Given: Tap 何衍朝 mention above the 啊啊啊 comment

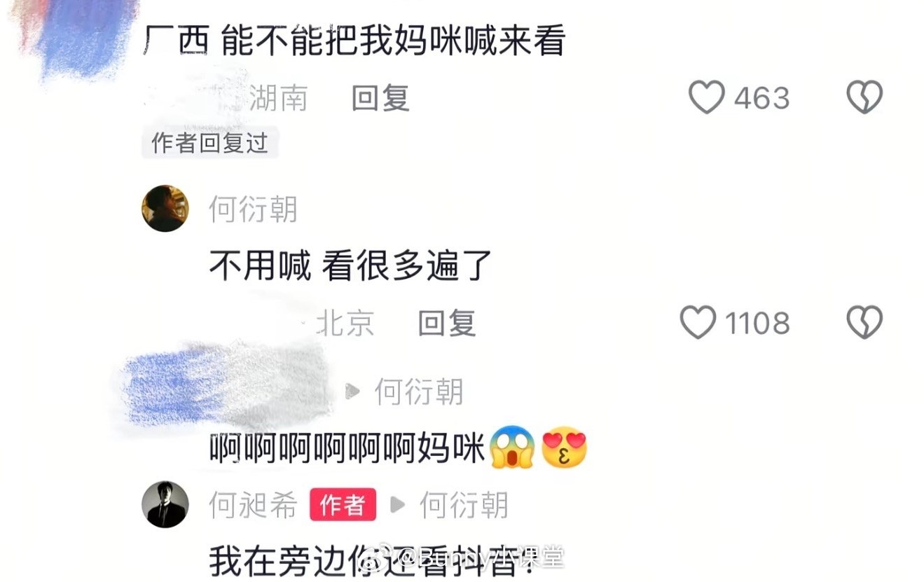Looking at the screenshot, I should tap(419, 392).
